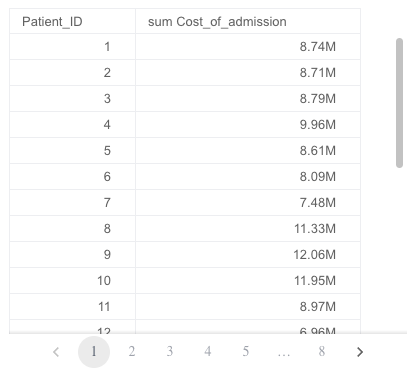Image resolution: width=415 pixels, height=375 pixels.
Task: Click the 7.48M cost cell
Action: 248,203
